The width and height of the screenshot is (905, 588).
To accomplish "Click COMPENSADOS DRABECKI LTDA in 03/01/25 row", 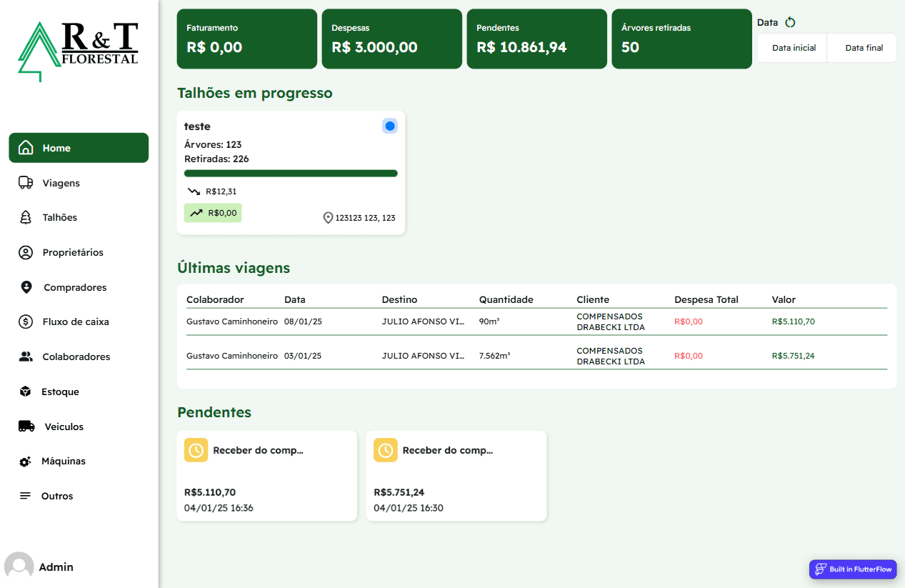I will (611, 356).
